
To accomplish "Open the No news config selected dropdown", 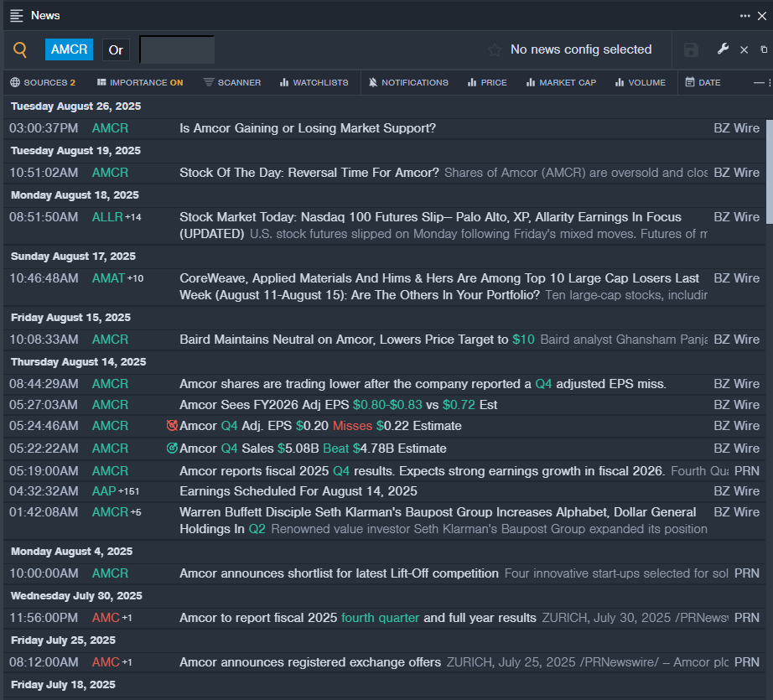I will click(580, 49).
